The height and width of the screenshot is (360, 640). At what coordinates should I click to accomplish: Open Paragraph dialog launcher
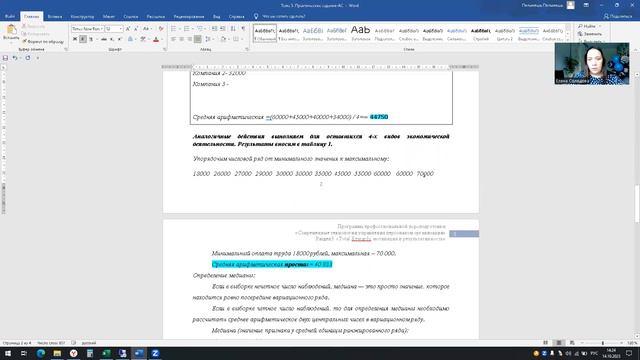247,49
